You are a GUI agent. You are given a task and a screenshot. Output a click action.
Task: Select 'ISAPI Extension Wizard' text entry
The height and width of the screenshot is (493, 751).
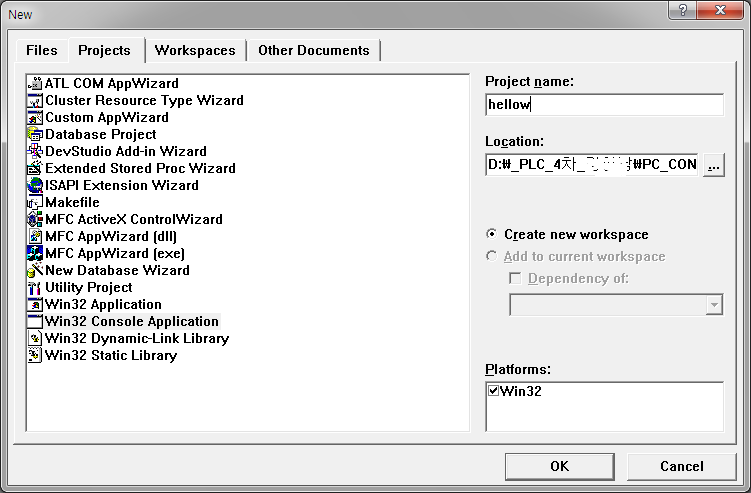click(x=122, y=185)
